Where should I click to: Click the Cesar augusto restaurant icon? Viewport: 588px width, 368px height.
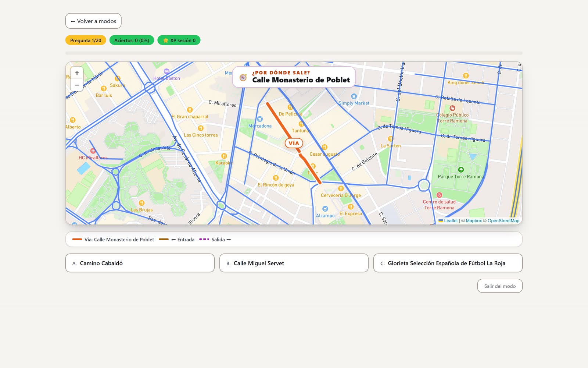coord(325,147)
